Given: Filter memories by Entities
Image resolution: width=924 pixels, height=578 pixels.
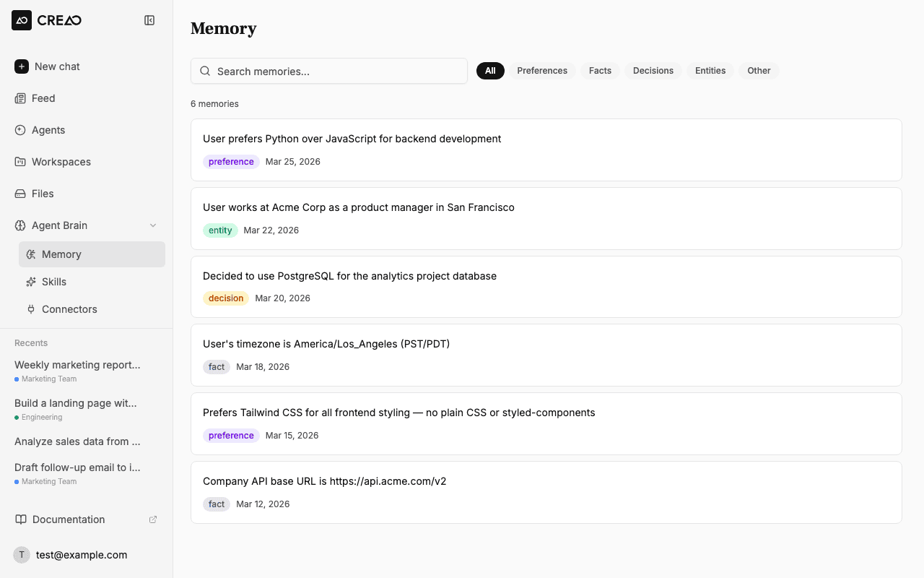Looking at the screenshot, I should point(710,71).
